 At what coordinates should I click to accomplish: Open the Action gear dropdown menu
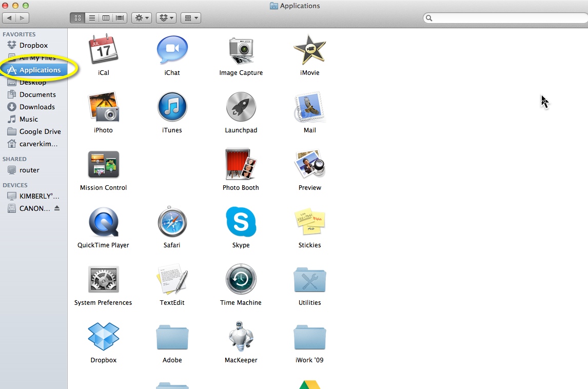click(142, 18)
